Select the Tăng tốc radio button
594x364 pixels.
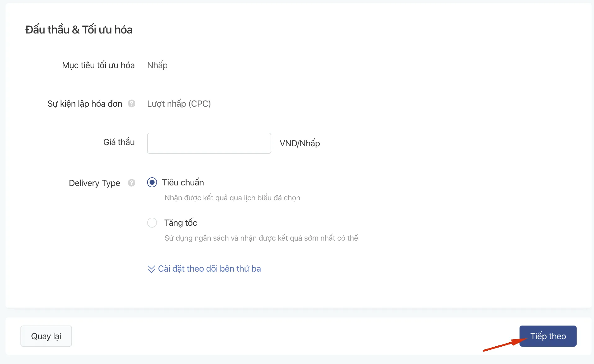click(152, 223)
